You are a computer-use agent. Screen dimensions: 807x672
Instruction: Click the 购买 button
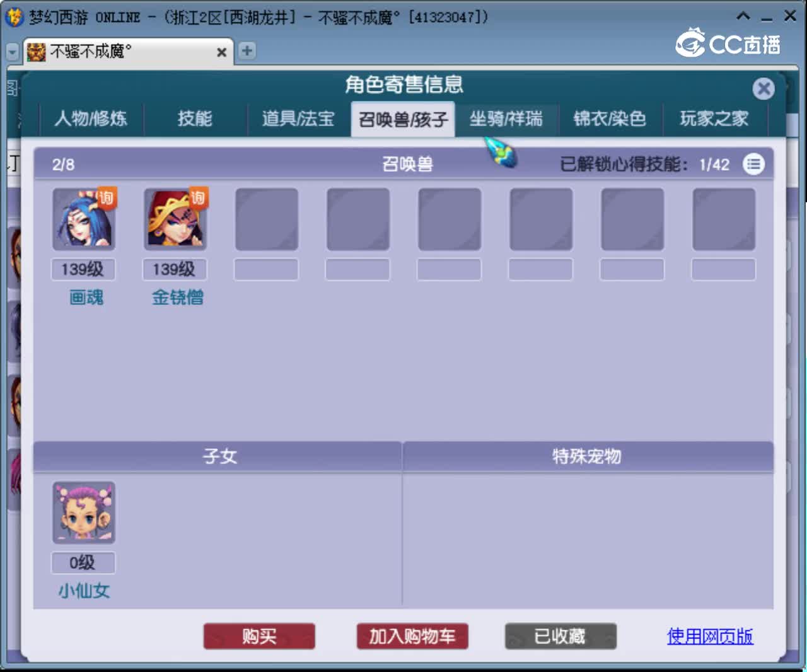(259, 636)
